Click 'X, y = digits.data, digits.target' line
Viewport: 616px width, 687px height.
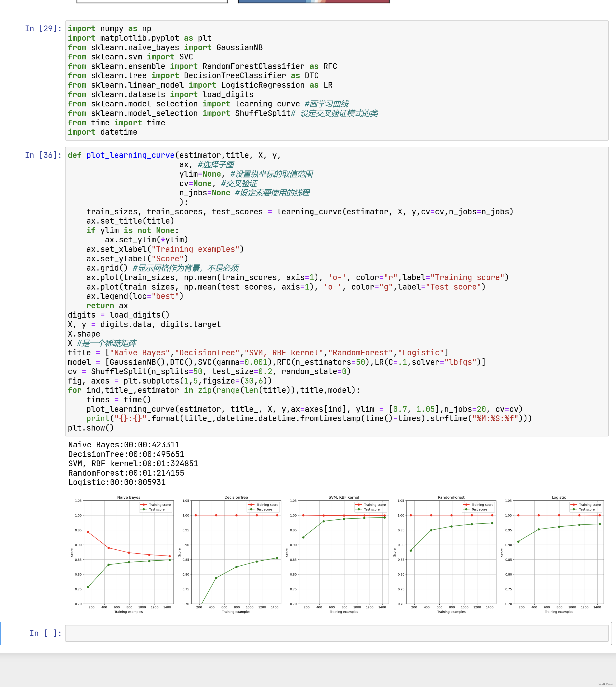pos(145,325)
